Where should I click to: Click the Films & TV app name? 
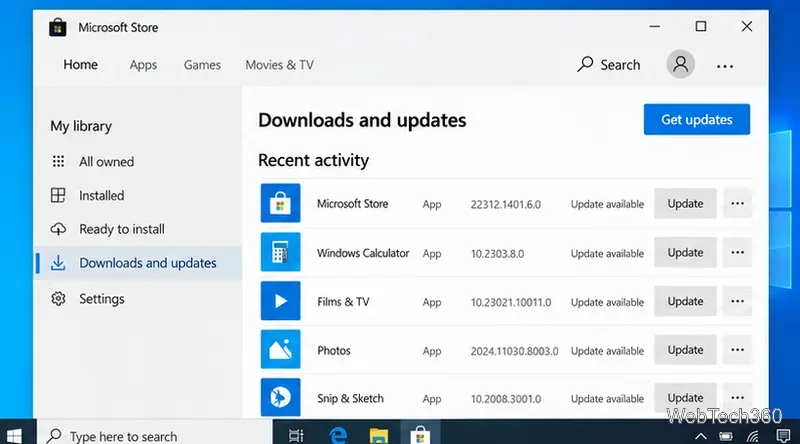point(343,302)
